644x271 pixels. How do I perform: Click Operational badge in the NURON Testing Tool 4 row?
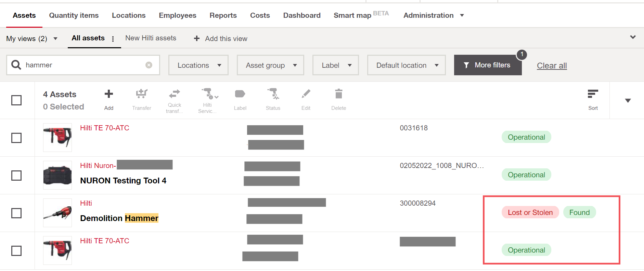point(527,175)
